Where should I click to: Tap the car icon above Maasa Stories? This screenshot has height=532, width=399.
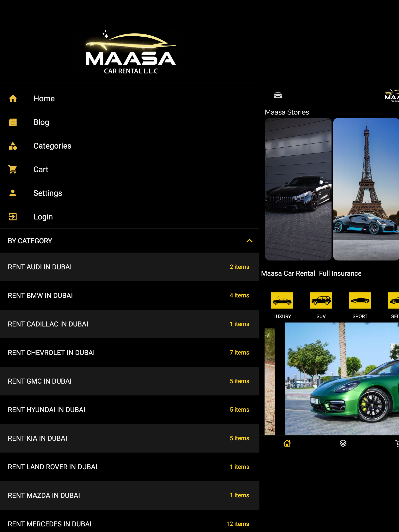(278, 95)
